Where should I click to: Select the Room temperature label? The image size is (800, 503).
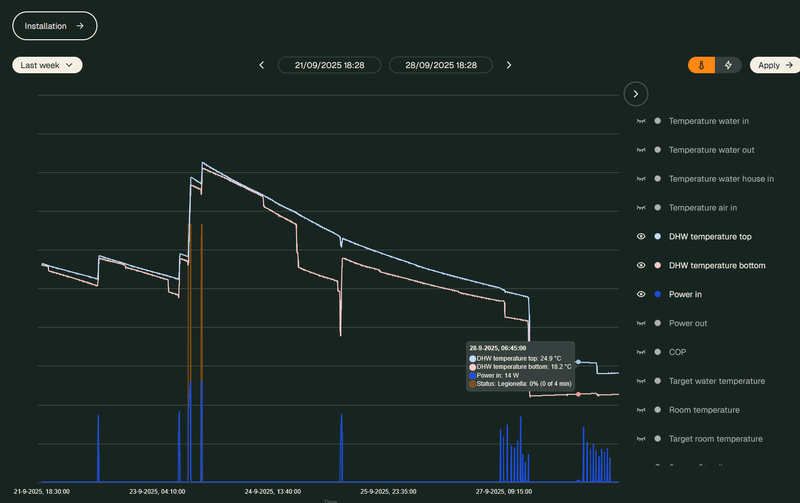pyautogui.click(x=704, y=410)
